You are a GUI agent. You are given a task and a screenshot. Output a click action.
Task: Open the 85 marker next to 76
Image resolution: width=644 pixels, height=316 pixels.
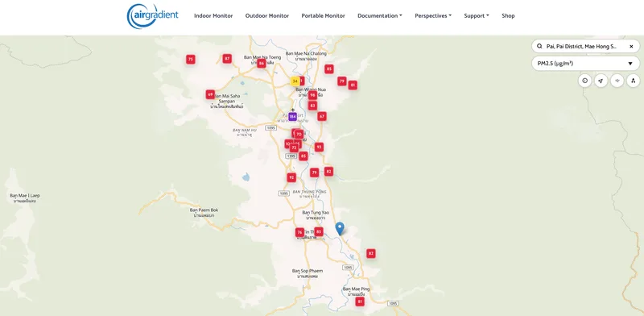(318, 231)
